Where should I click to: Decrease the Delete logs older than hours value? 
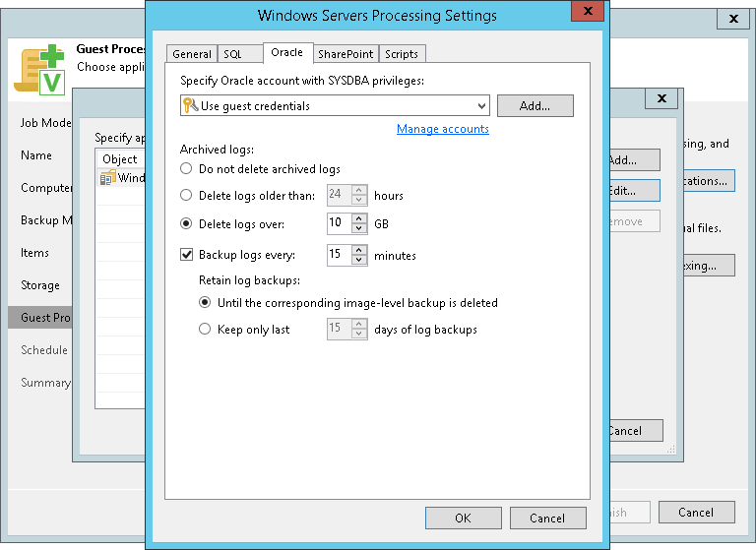[359, 200]
